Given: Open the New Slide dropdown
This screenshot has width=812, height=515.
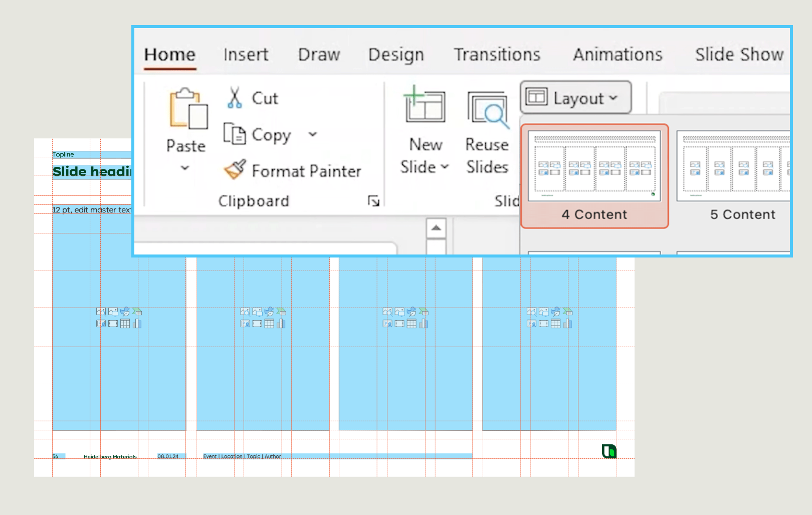Looking at the screenshot, I should pos(444,167).
